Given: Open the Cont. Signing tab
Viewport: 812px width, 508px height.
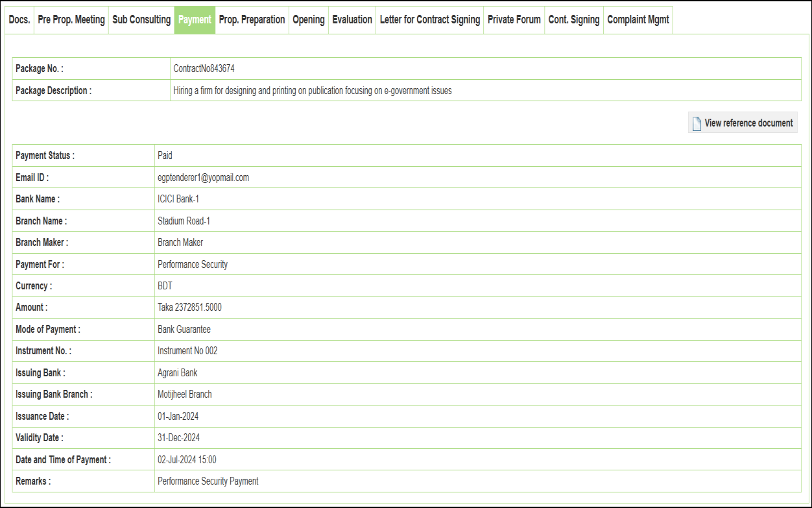Looking at the screenshot, I should point(574,20).
